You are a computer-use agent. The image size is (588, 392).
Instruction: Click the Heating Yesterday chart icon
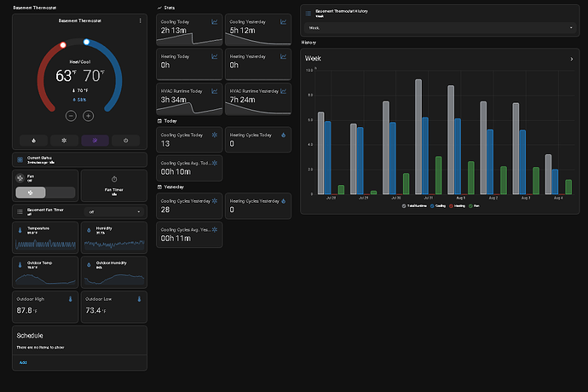coord(284,56)
